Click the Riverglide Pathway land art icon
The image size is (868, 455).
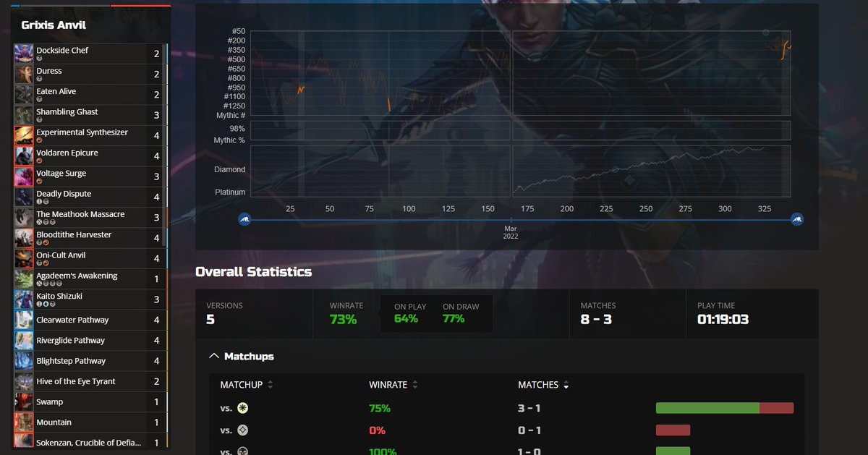[x=24, y=341]
